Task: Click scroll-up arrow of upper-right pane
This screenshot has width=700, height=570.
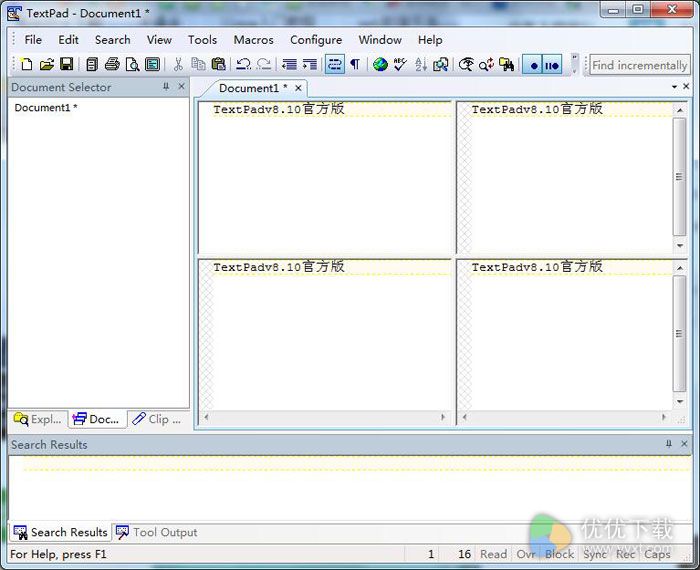Action: coord(679,110)
